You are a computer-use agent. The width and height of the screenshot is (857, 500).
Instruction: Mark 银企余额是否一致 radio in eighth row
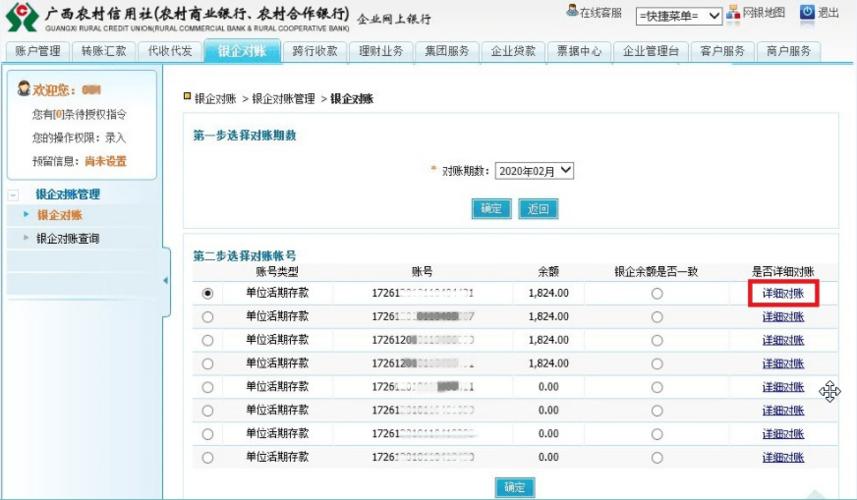(x=657, y=458)
